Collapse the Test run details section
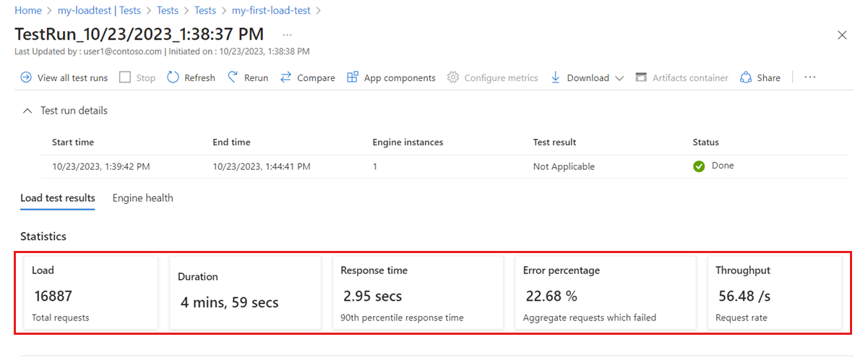Viewport: 868px width, 363px height. click(x=27, y=111)
